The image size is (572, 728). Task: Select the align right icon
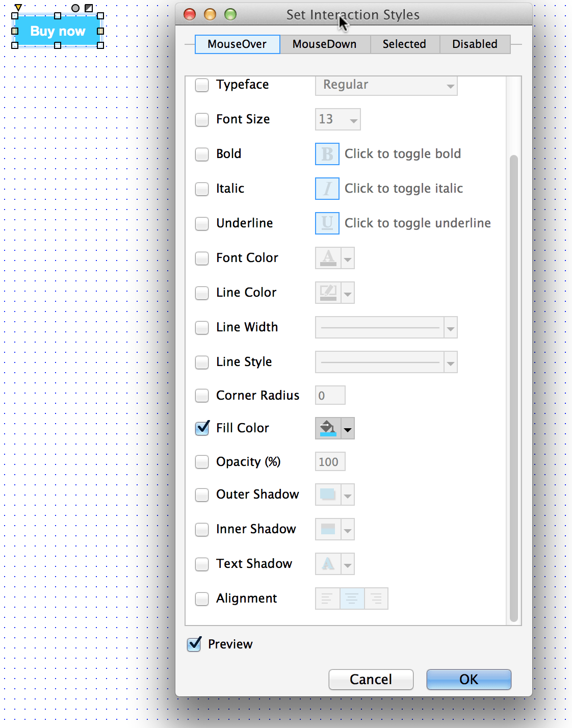click(376, 599)
